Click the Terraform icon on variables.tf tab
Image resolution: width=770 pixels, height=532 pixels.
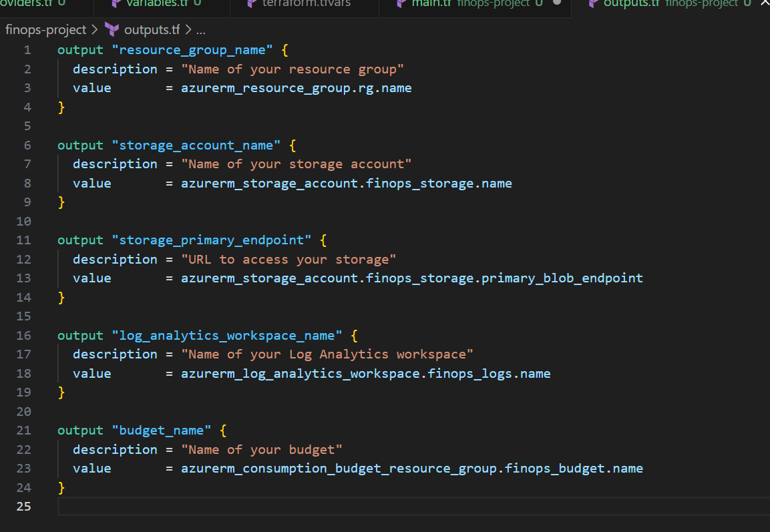(x=116, y=3)
